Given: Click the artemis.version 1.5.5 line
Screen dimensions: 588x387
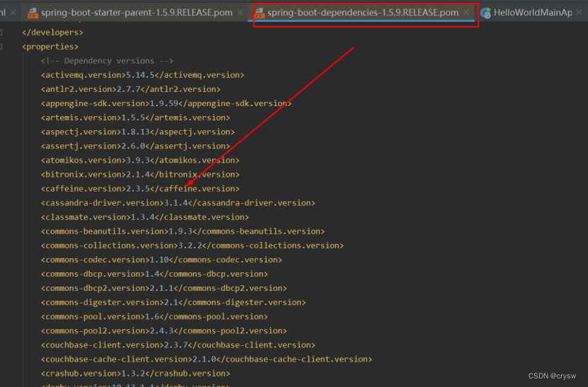Looking at the screenshot, I should [135, 117].
